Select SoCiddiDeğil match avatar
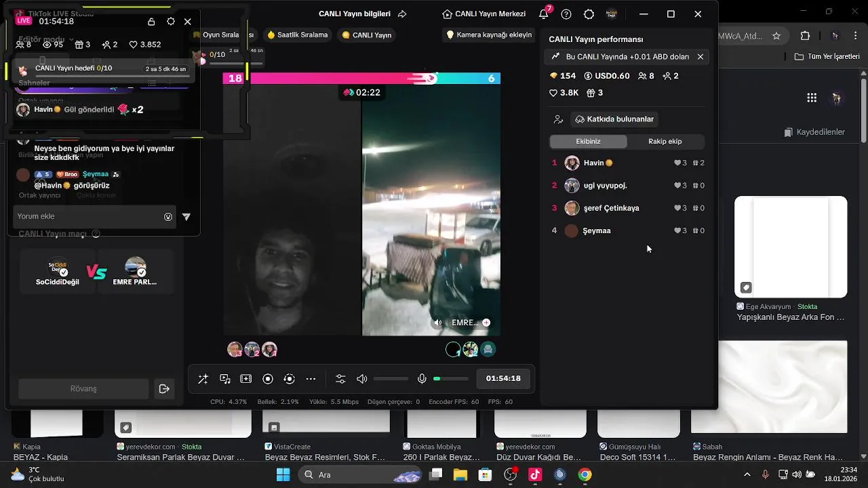This screenshot has height=488, width=868. click(58, 272)
